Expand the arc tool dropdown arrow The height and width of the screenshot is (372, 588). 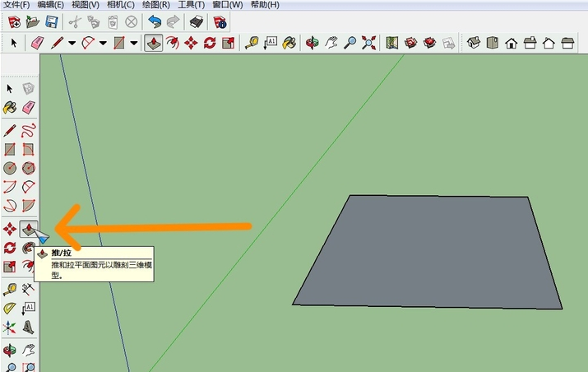tap(103, 43)
